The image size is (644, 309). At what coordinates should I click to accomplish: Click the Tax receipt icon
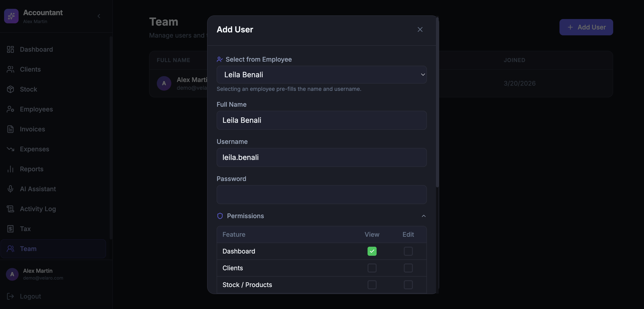[x=10, y=229]
